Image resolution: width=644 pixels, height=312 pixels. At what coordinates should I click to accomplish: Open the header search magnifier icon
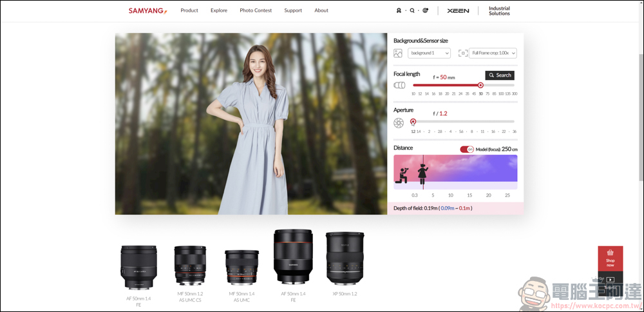[x=412, y=11]
